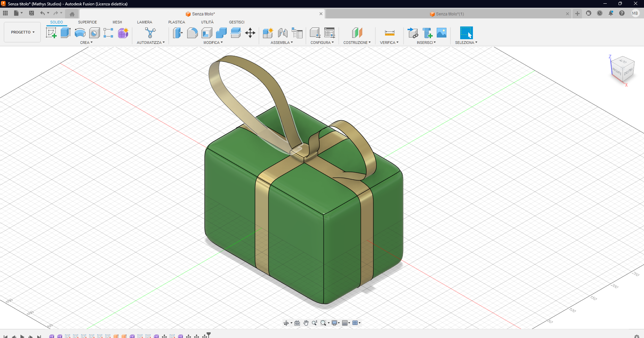This screenshot has height=338, width=644.
Task: Select the Offset Plane construction tool
Action: click(x=357, y=33)
